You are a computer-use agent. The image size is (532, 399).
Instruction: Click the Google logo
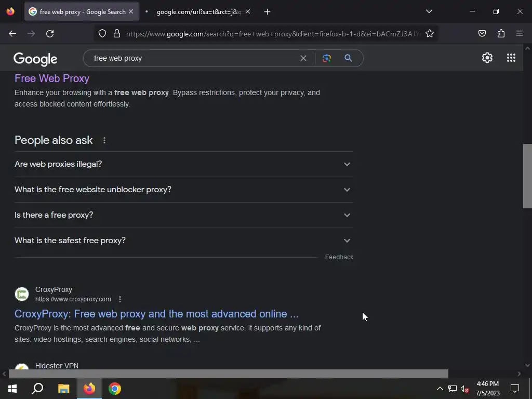pyautogui.click(x=35, y=59)
